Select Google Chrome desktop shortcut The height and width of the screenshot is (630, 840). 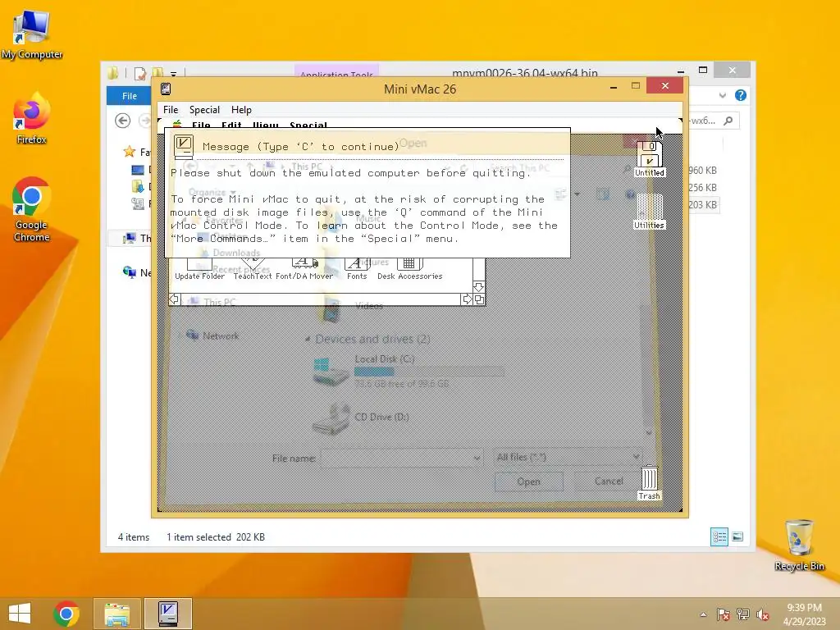click(32, 209)
